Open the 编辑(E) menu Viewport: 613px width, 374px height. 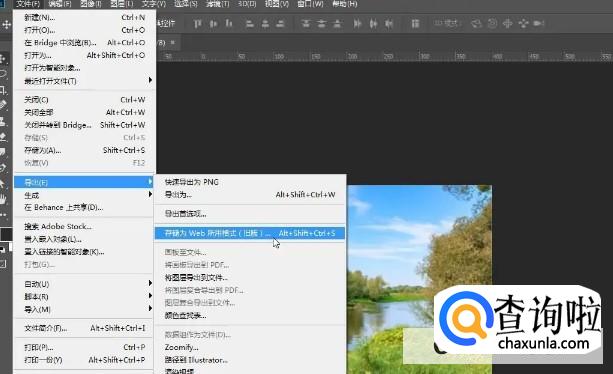tap(60, 4)
